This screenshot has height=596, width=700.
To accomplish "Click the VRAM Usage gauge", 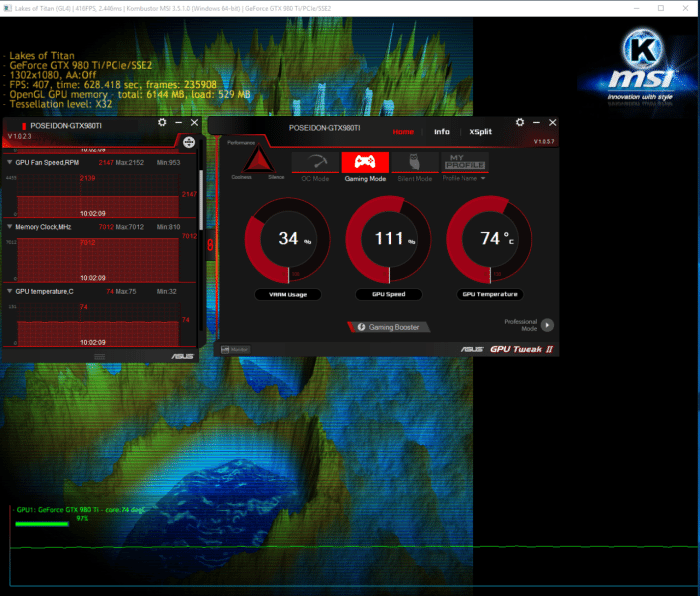I will pos(288,240).
